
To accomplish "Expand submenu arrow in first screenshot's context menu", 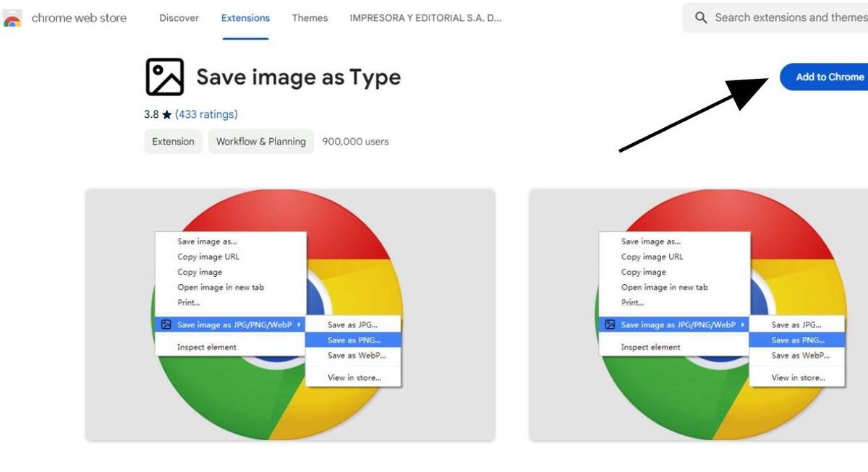I will pyautogui.click(x=299, y=325).
